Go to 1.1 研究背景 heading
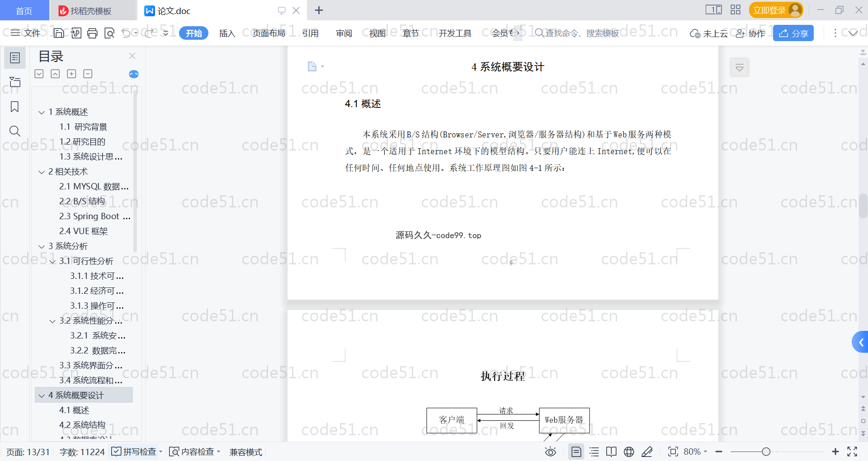The width and height of the screenshot is (868, 461). coord(83,127)
